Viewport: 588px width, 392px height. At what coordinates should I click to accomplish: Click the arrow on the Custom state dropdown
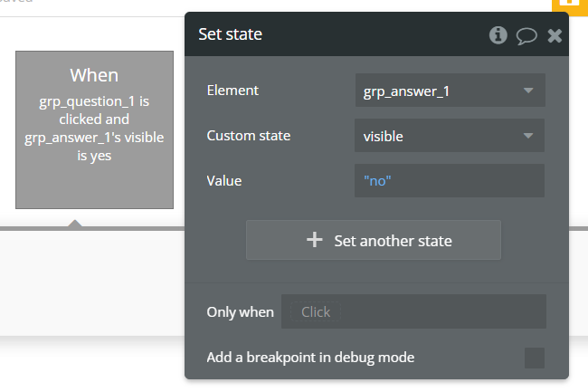pos(528,136)
